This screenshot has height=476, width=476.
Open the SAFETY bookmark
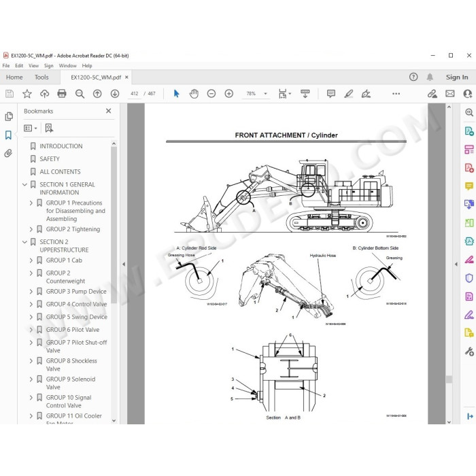[x=50, y=158]
